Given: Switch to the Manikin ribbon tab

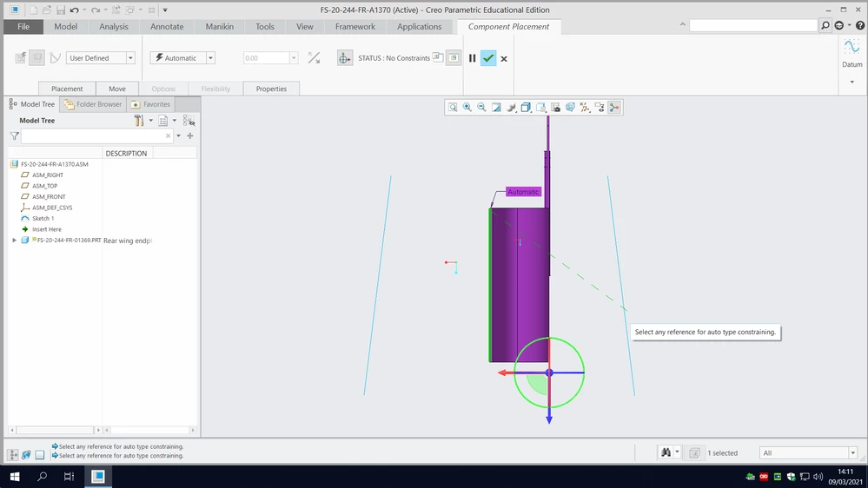Looking at the screenshot, I should pyautogui.click(x=219, y=27).
